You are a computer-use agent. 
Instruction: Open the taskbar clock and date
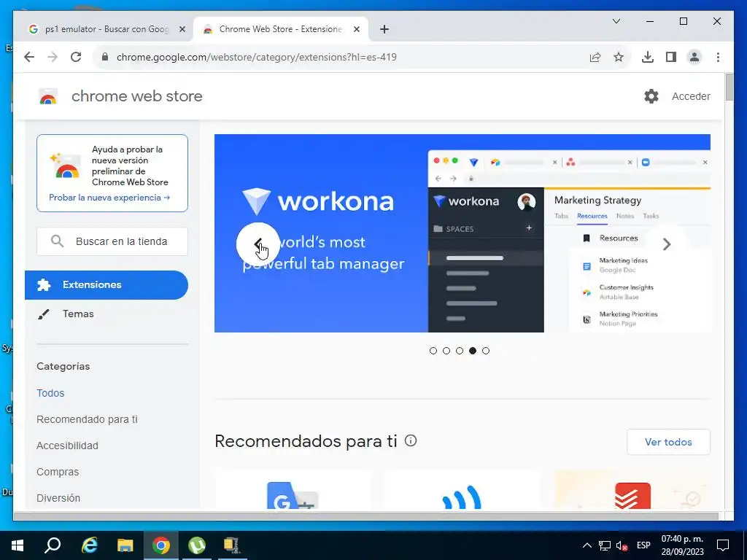click(682, 545)
